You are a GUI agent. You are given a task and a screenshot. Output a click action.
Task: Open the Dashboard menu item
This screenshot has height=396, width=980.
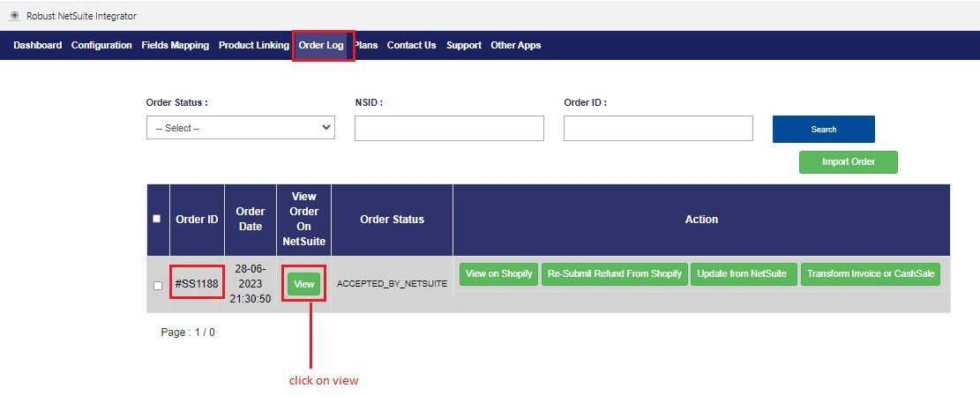coord(38,45)
